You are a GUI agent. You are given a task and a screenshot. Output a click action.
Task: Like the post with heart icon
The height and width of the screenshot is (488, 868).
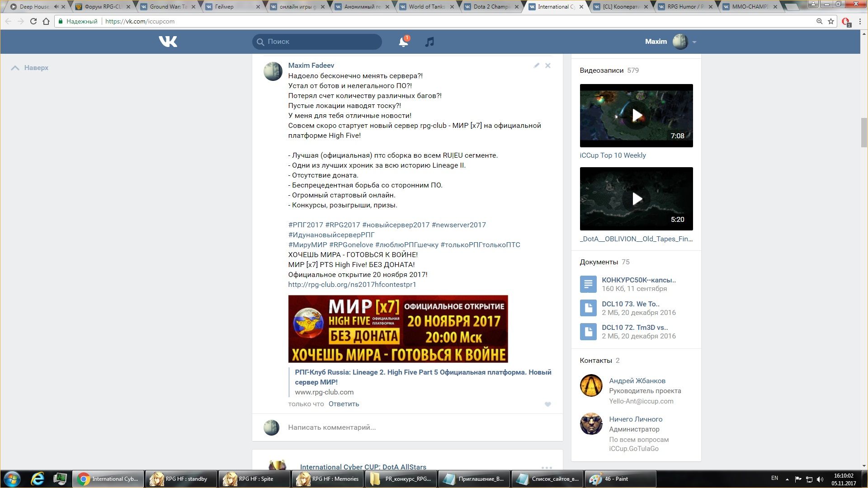pos(547,404)
